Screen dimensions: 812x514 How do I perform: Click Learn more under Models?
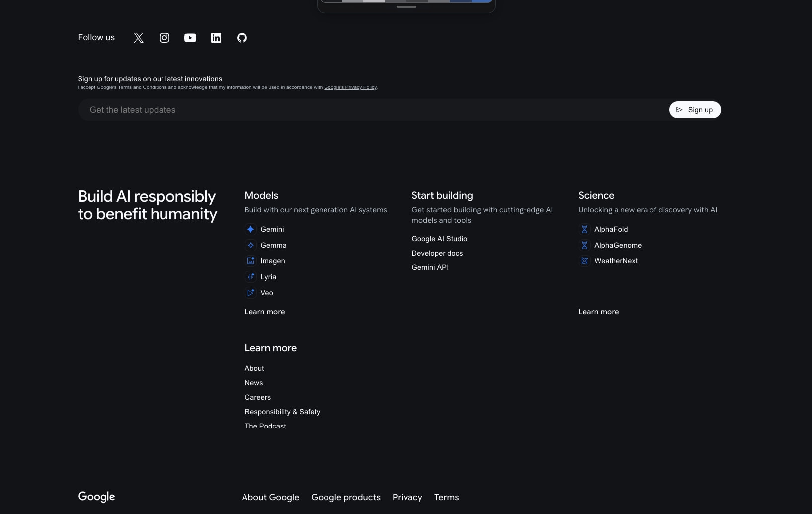pyautogui.click(x=265, y=312)
